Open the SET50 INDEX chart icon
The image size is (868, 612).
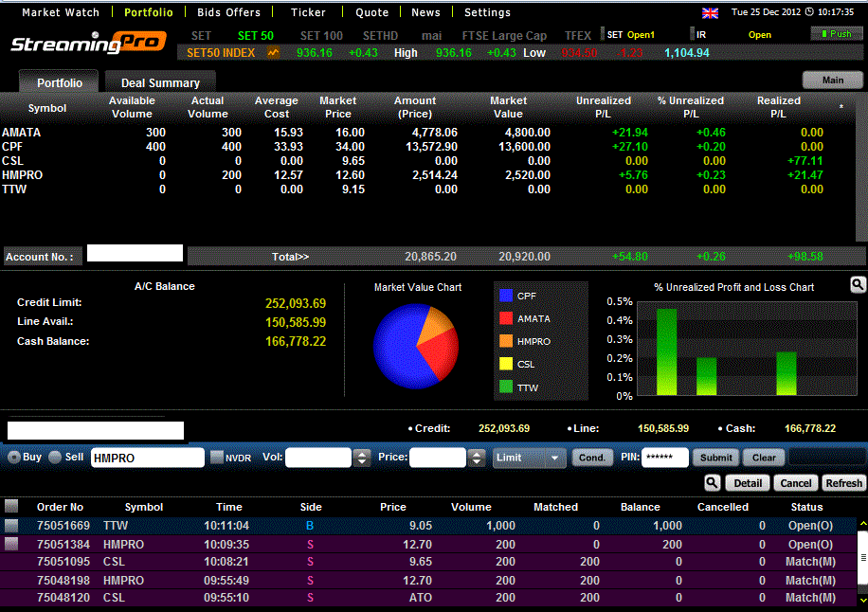(x=273, y=53)
